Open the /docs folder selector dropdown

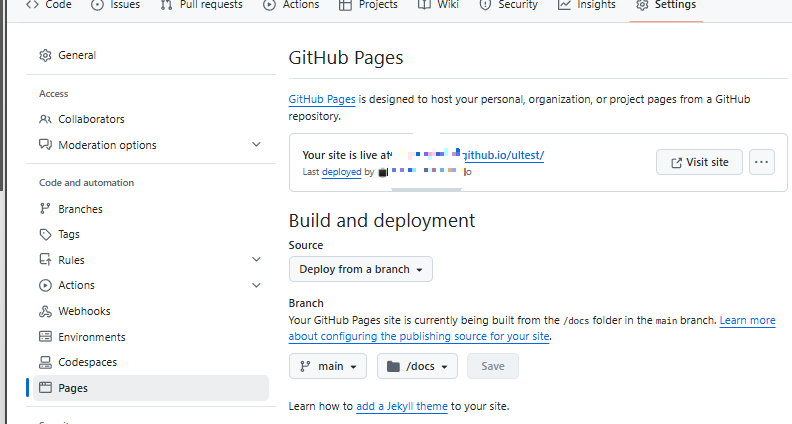point(417,366)
